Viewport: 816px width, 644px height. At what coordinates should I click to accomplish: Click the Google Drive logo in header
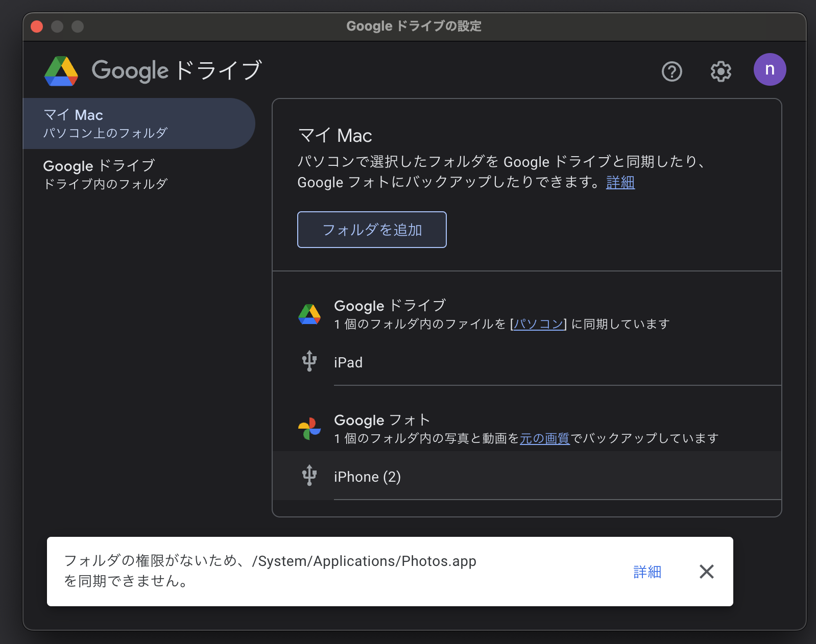[x=61, y=71]
